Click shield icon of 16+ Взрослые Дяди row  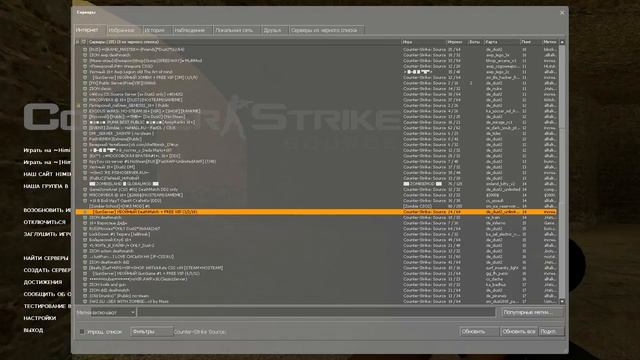pyautogui.click(x=85, y=223)
